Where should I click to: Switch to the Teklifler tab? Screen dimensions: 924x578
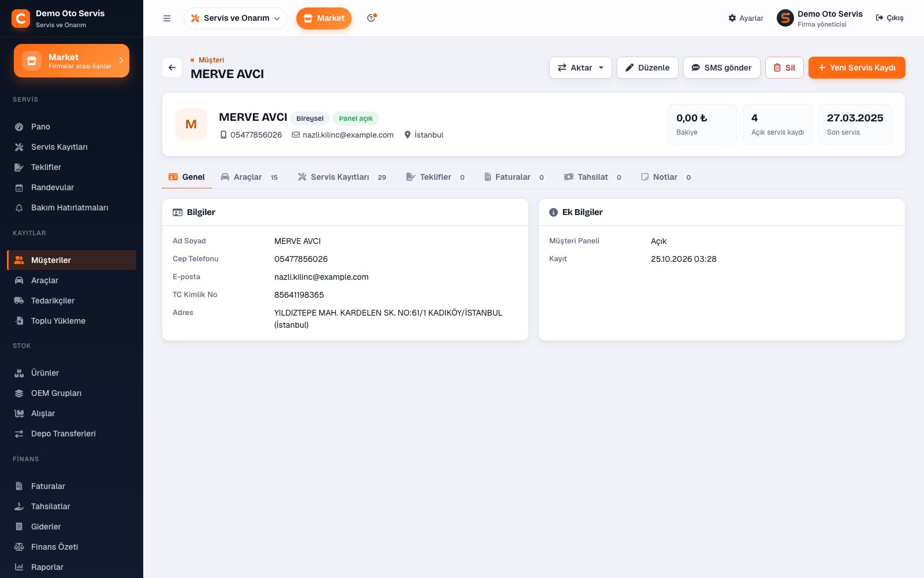(x=435, y=177)
